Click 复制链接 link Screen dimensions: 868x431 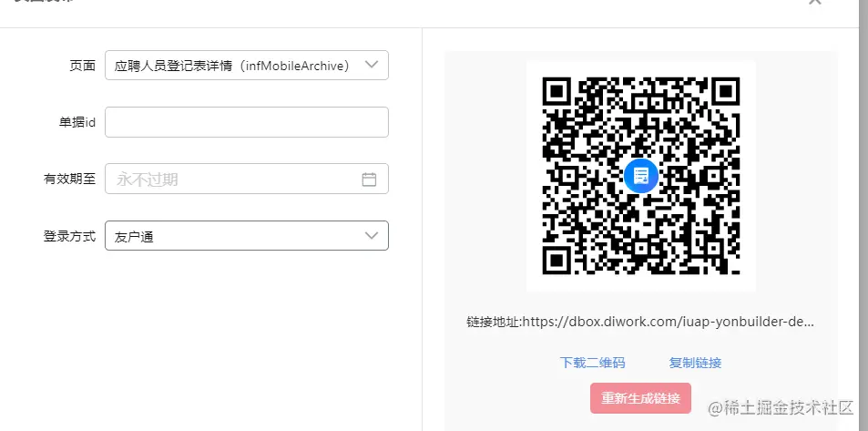point(695,363)
